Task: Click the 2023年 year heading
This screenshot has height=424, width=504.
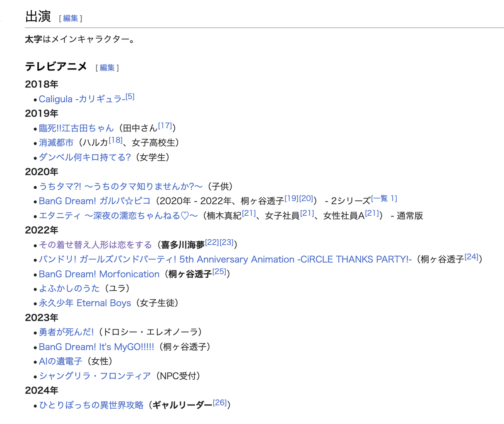Action: [x=41, y=318]
